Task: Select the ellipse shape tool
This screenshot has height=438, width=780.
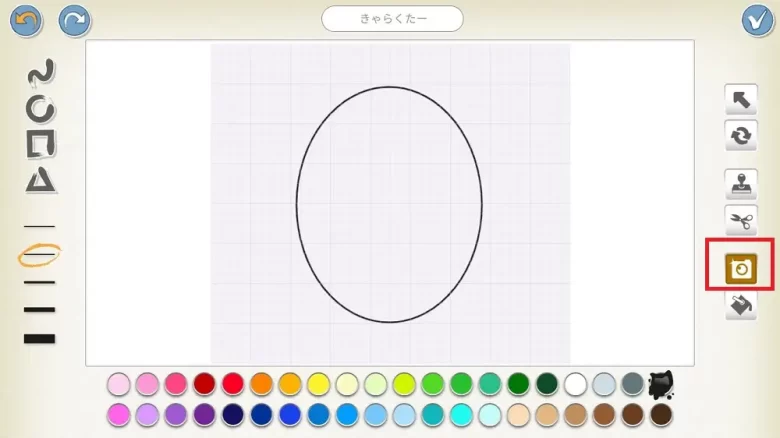Action: click(x=40, y=108)
